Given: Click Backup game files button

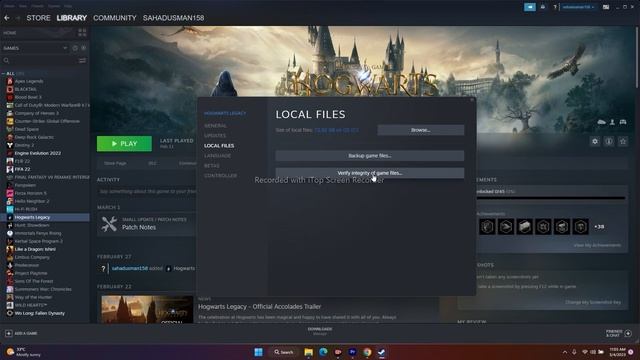Looking at the screenshot, I should [x=369, y=156].
